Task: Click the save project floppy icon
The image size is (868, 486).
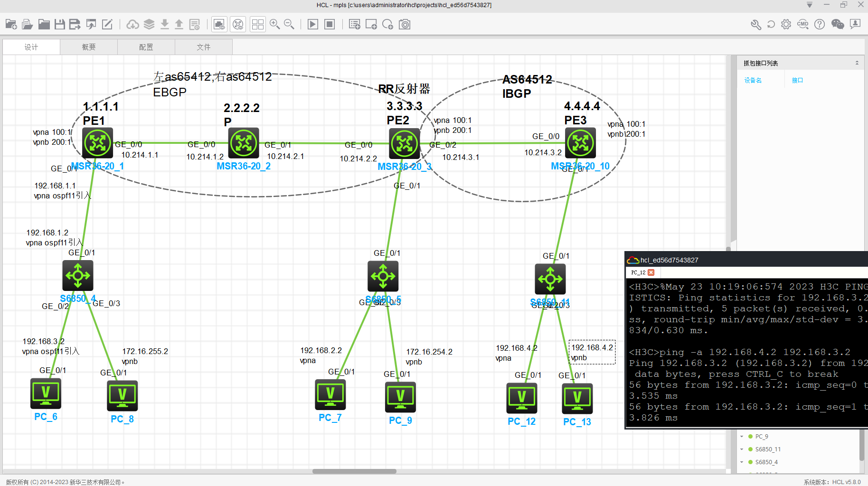Action: click(x=59, y=24)
